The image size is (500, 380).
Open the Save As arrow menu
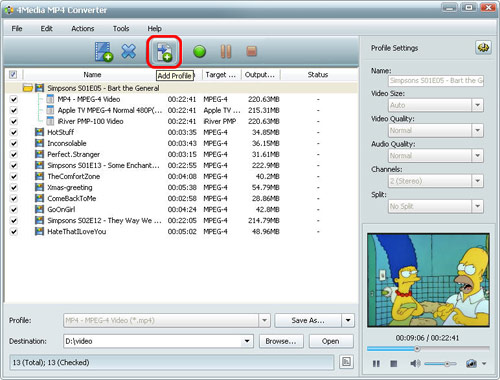(348, 320)
